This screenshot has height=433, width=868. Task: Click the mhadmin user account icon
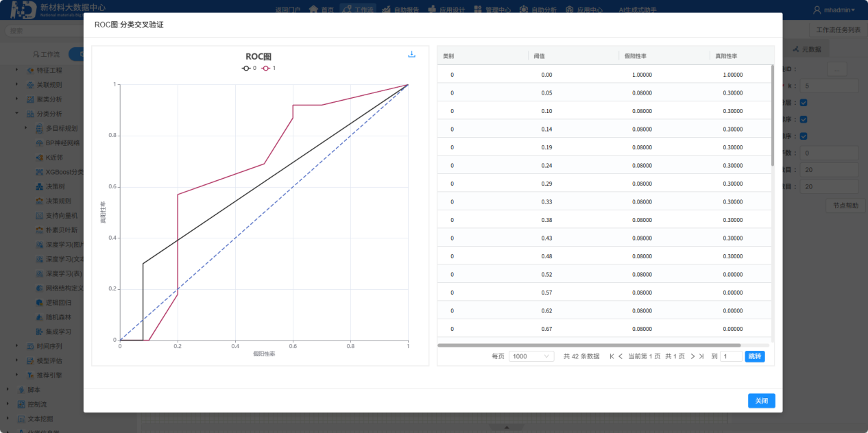point(817,10)
